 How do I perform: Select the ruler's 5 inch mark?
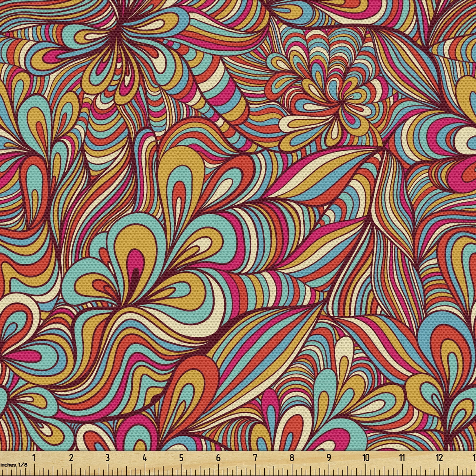[x=181, y=457]
